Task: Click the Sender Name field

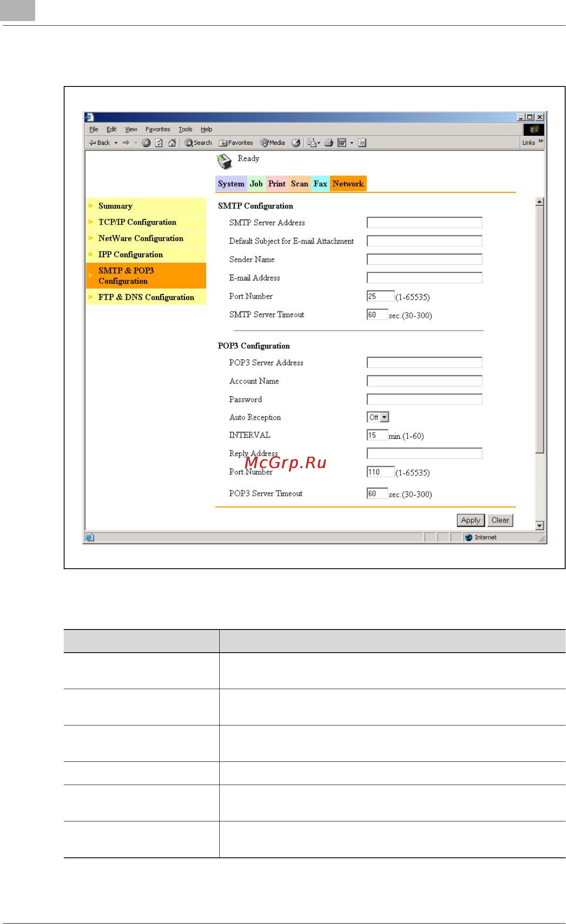Action: (x=424, y=259)
